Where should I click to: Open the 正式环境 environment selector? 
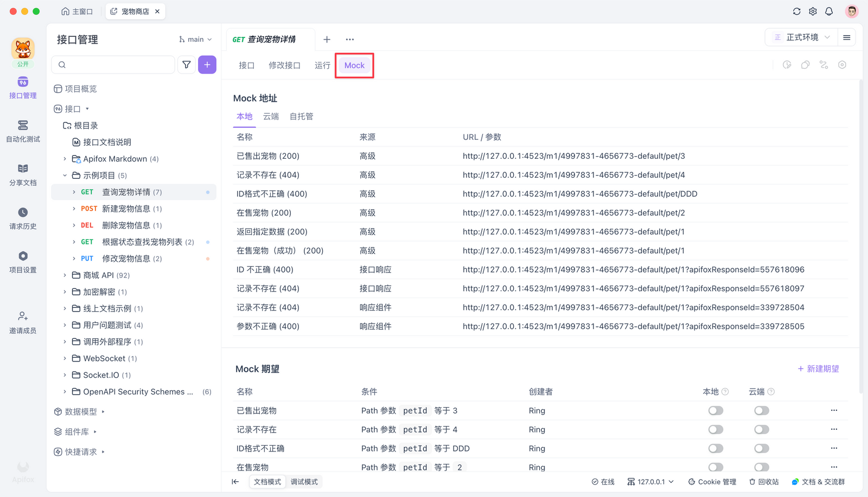pos(801,37)
